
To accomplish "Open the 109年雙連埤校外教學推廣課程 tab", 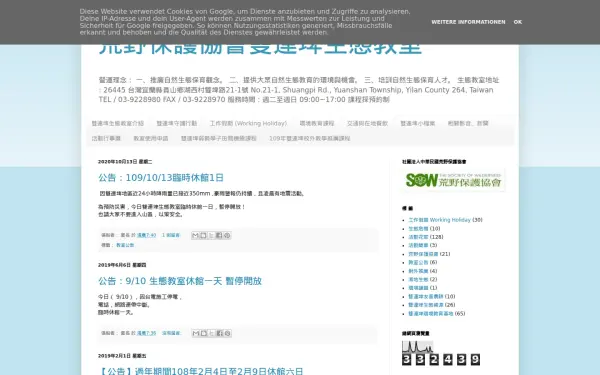I will [x=310, y=138].
